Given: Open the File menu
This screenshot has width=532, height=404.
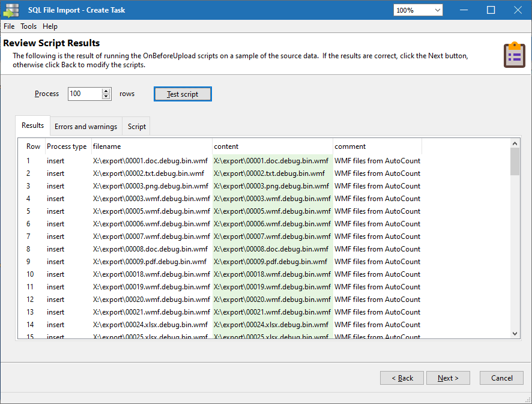Looking at the screenshot, I should pyautogui.click(x=9, y=26).
